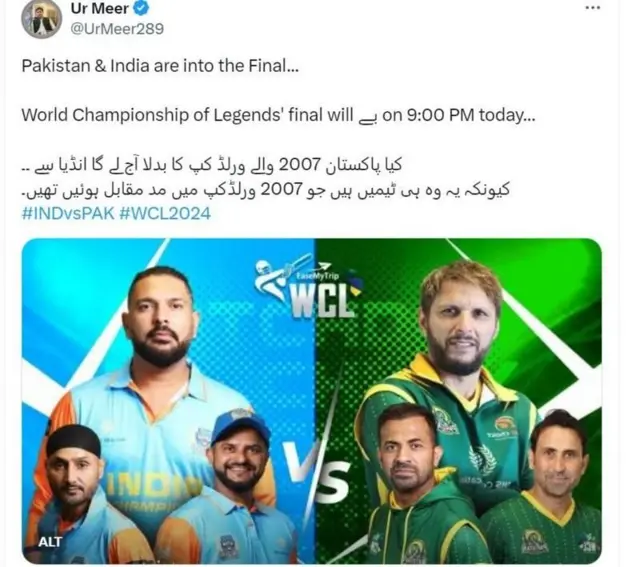Viewport: 640px width, 567px height.
Task: Click the blue verified badge
Action: (x=142, y=8)
